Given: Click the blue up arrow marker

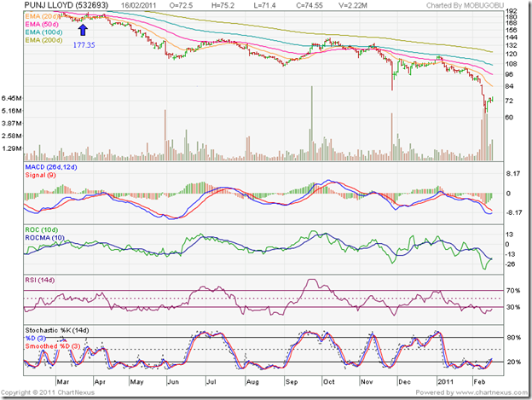Looking at the screenshot, I should coord(82,29).
